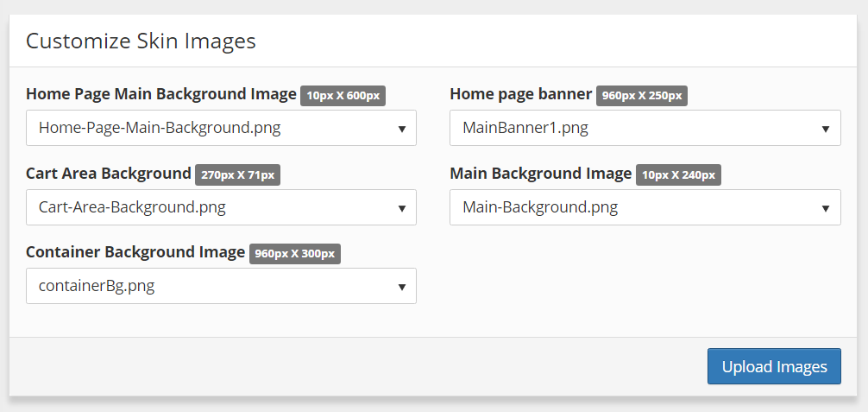Click the arrow beside Main-Background.png
The width and height of the screenshot is (868, 412).
click(x=826, y=208)
